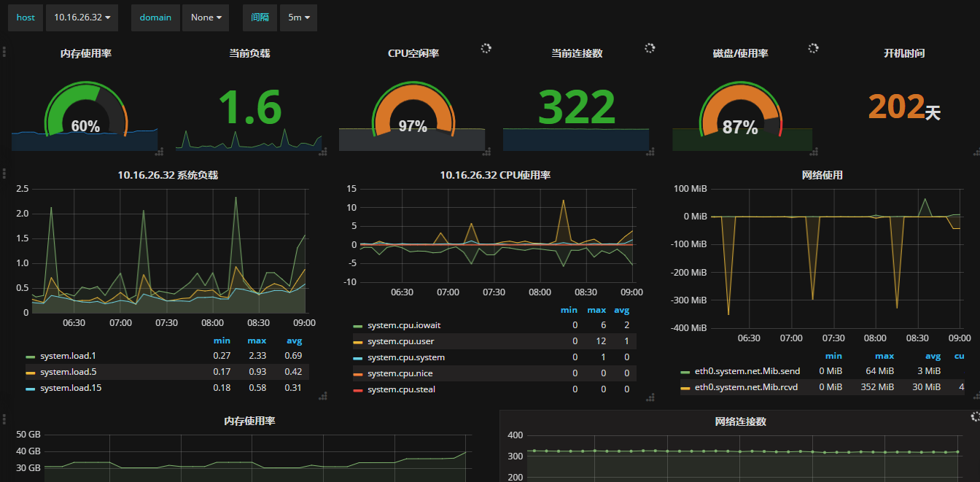Viewport: 980px width, 482px height.
Task: Click loading spinner on 网络连接数 panel
Action: [976, 416]
